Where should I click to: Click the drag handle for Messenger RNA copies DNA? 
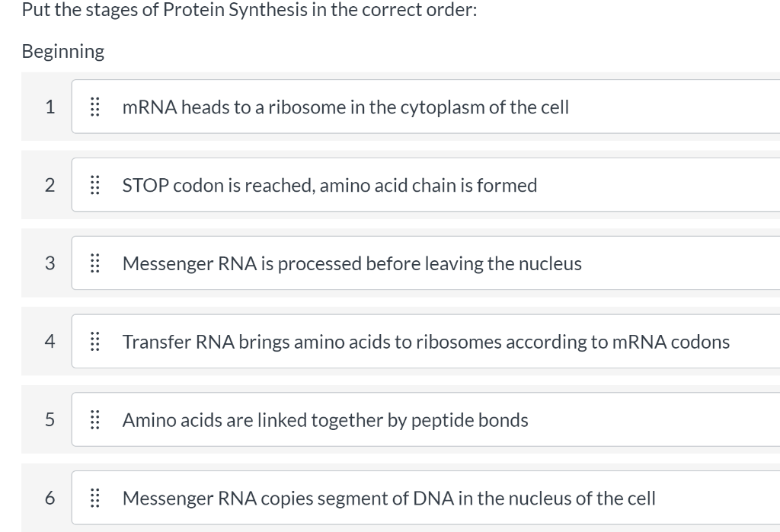click(95, 498)
